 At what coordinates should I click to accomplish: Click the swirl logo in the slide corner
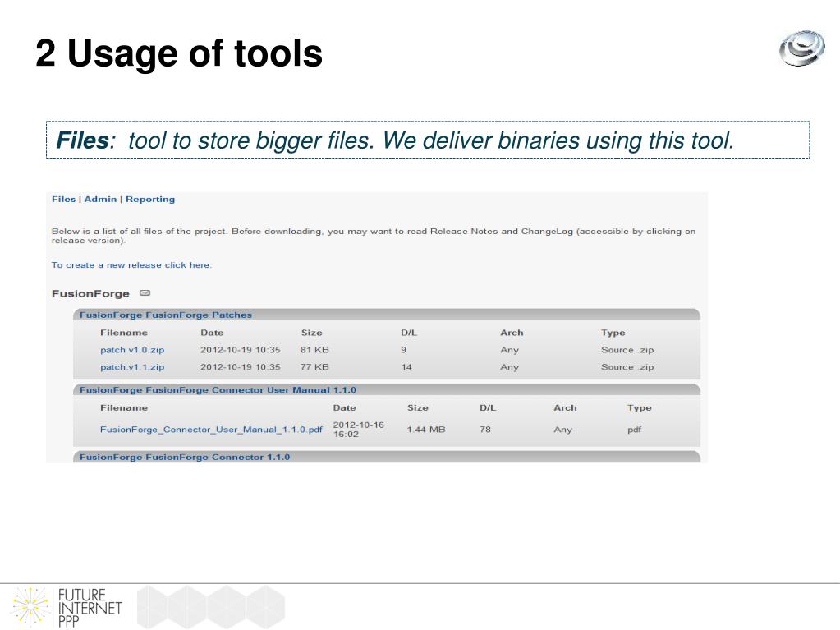tap(802, 48)
